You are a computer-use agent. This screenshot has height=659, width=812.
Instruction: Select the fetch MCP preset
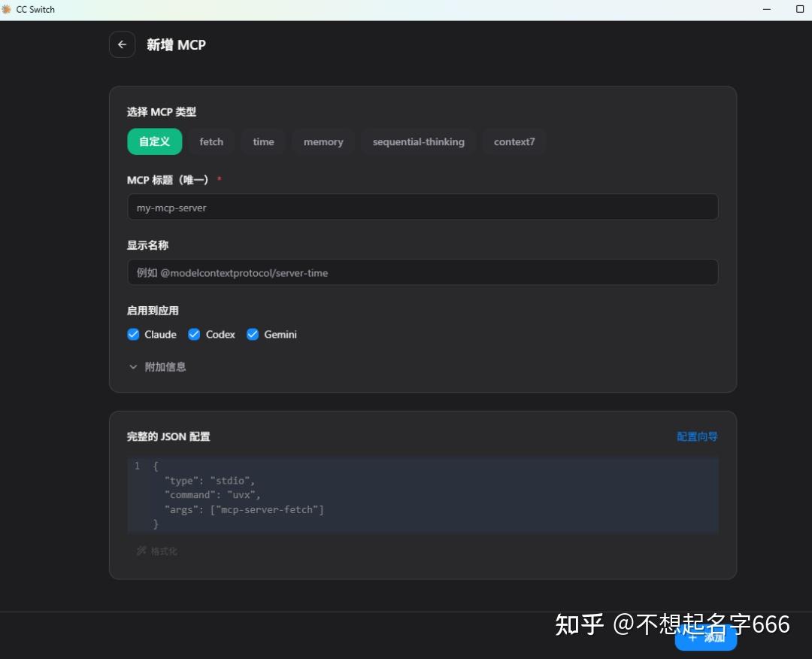click(x=211, y=141)
